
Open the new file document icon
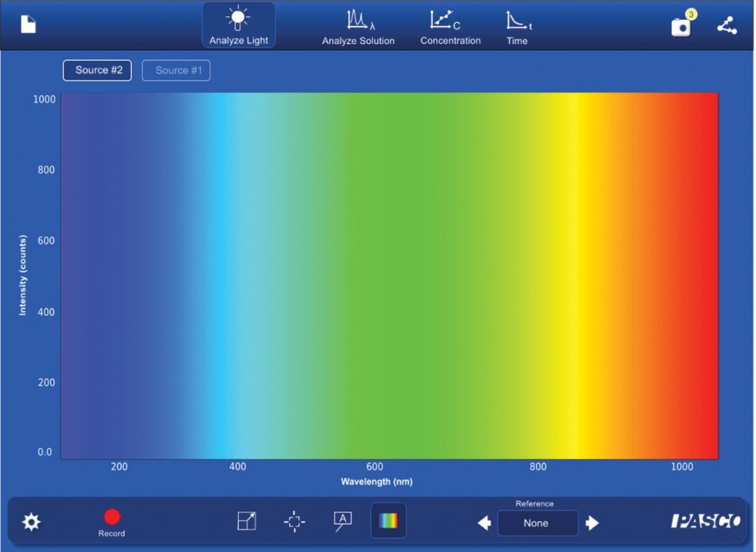pyautogui.click(x=28, y=24)
